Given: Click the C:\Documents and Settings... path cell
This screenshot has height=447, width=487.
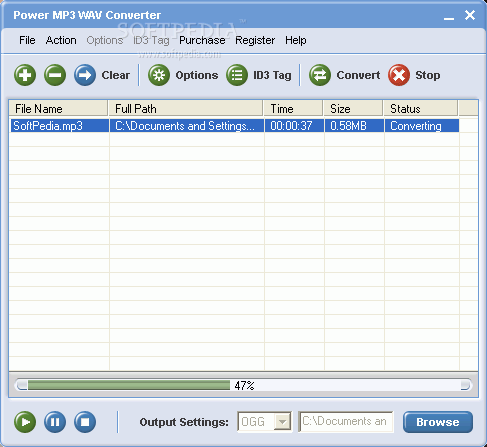Looking at the screenshot, I should click(187, 126).
